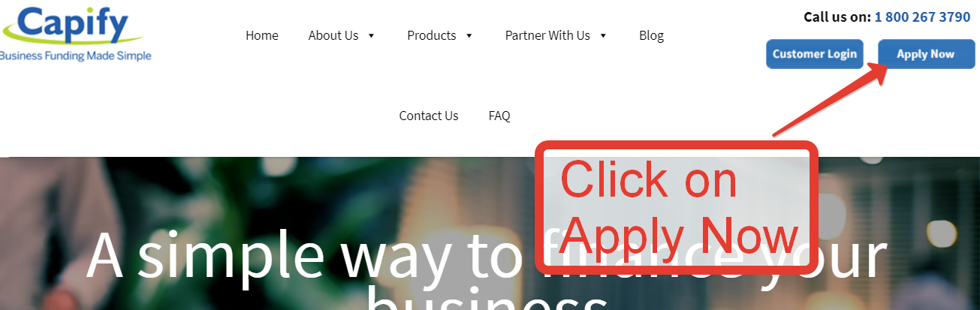Click the red Click on Apply Now callout box
980x310 pixels.
(x=676, y=207)
